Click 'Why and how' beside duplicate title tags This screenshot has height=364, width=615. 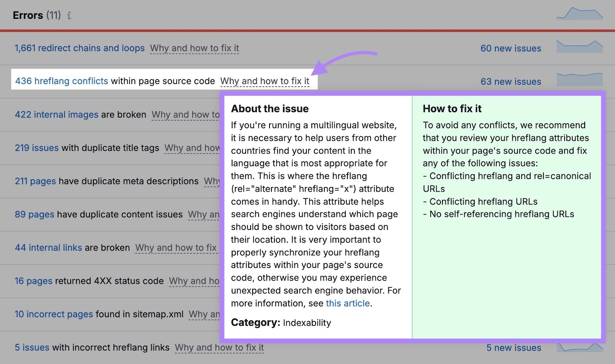(x=192, y=148)
